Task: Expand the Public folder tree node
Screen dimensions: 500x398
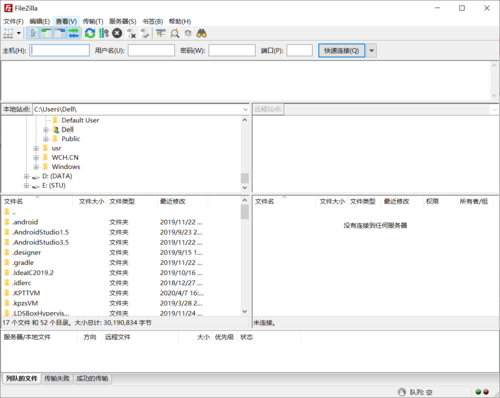Action: click(x=46, y=139)
